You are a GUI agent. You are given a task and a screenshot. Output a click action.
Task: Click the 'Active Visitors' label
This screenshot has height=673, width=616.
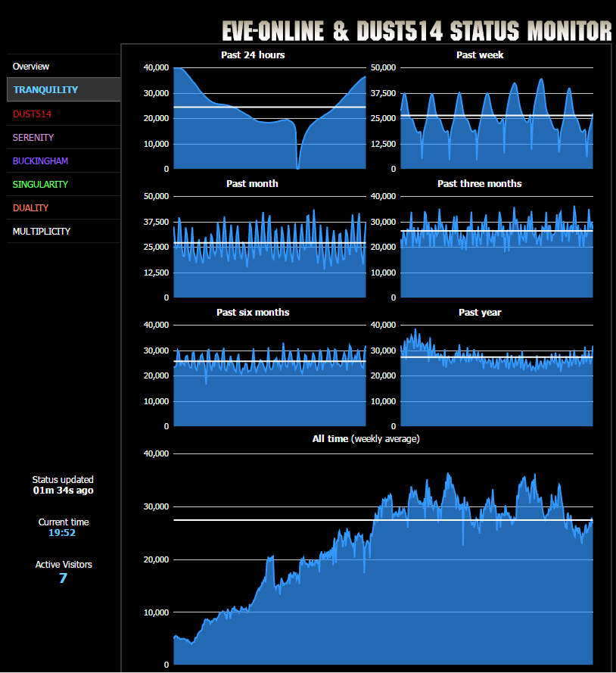64,565
